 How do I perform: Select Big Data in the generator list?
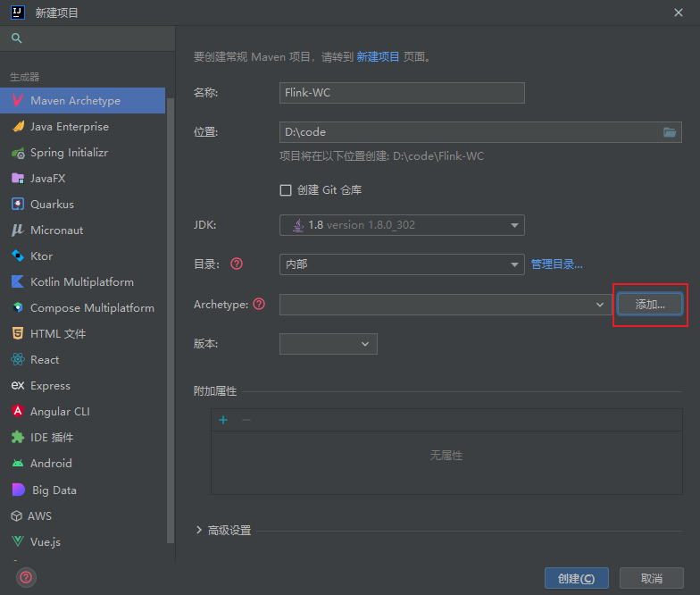[54, 490]
